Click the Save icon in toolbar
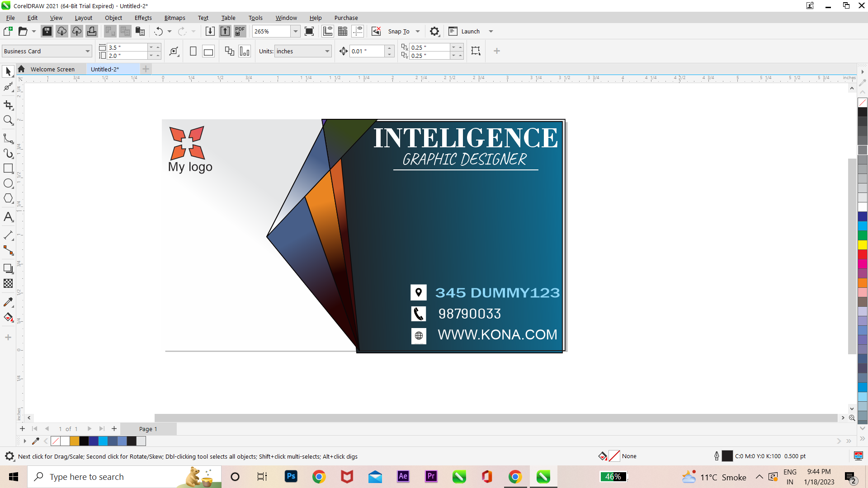This screenshot has width=868, height=488. pyautogui.click(x=47, y=31)
